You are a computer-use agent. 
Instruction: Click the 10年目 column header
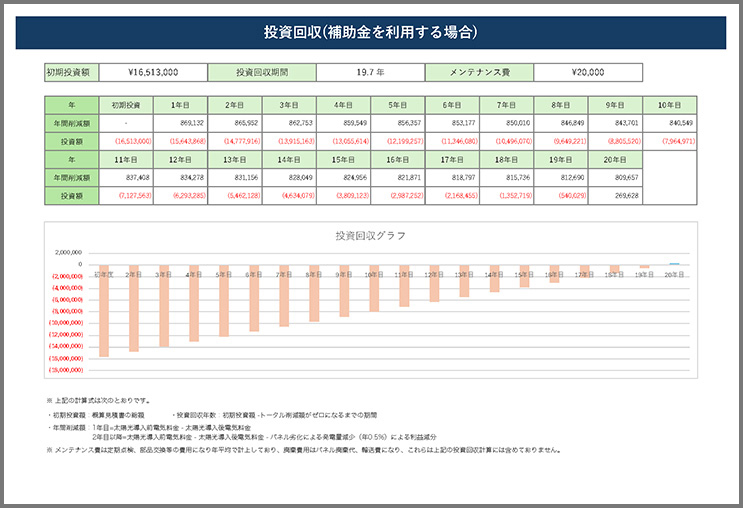(x=669, y=104)
